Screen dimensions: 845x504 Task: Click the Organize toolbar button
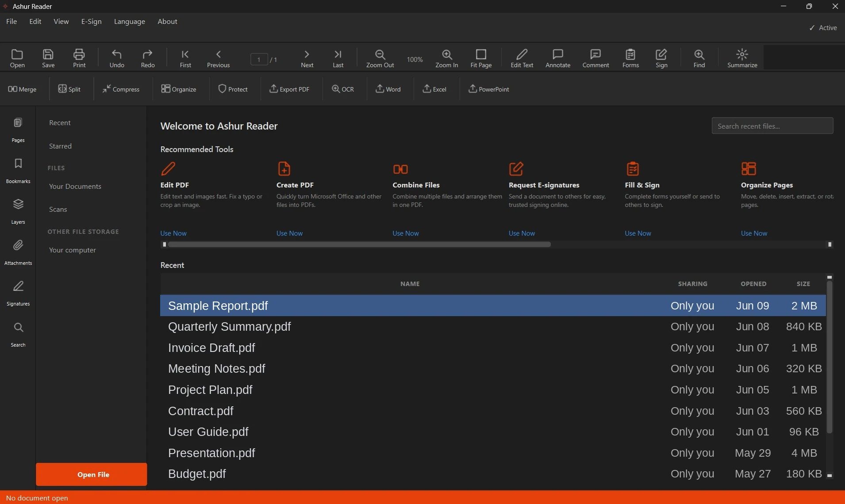pos(179,89)
